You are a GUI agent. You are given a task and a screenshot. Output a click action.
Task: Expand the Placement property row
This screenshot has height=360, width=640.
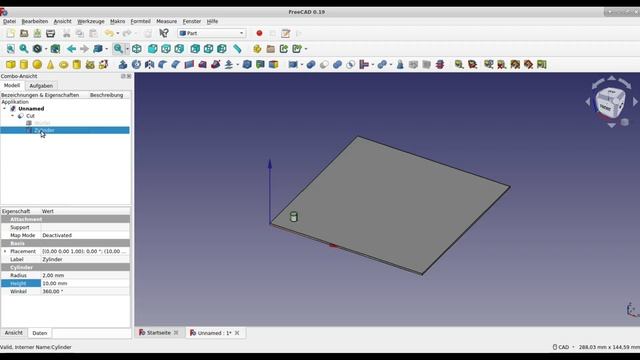[5, 251]
